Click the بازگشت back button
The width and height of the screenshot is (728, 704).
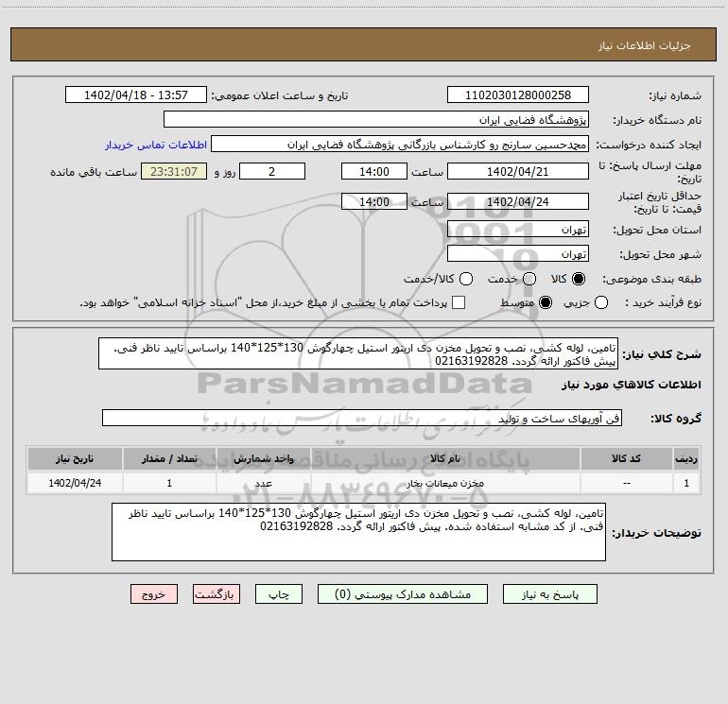pyautogui.click(x=217, y=594)
